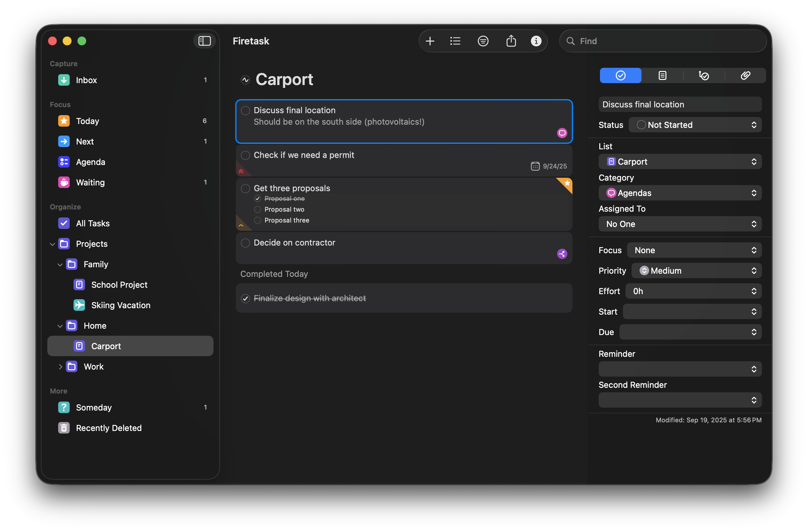Check off Proposal two subtask
The height and width of the screenshot is (532, 808).
[x=258, y=209]
